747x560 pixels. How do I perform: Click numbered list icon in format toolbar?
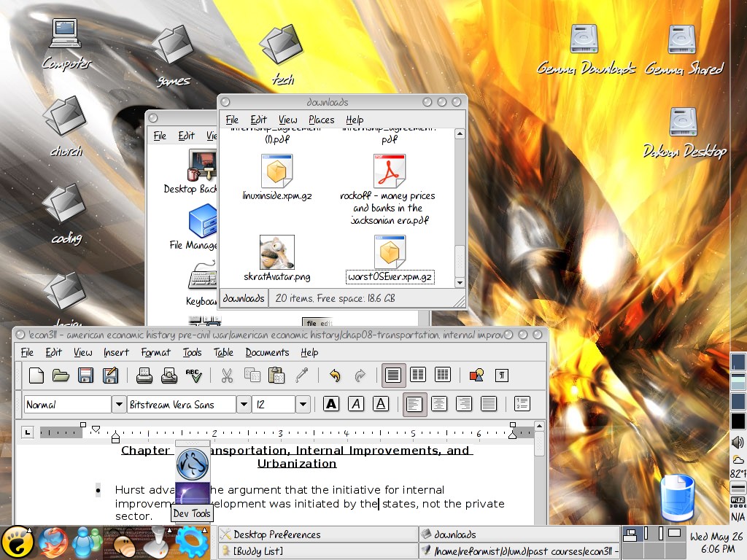pos(522,404)
